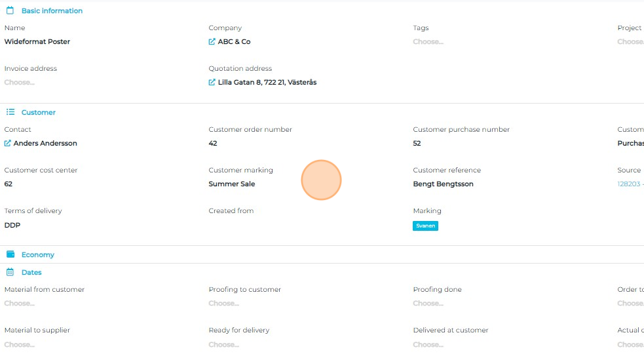
Task: Select the Svanen marking tag
Action: coord(425,226)
